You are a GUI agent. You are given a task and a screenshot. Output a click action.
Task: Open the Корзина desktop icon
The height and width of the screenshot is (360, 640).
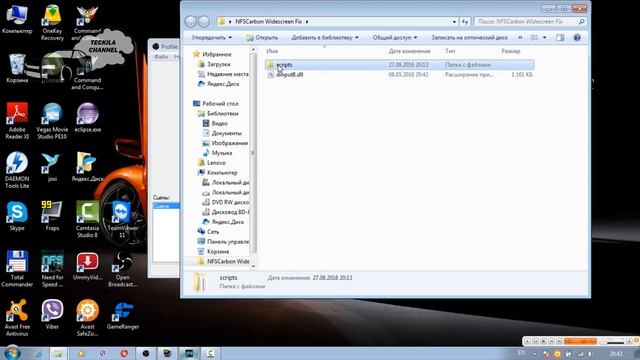17,68
